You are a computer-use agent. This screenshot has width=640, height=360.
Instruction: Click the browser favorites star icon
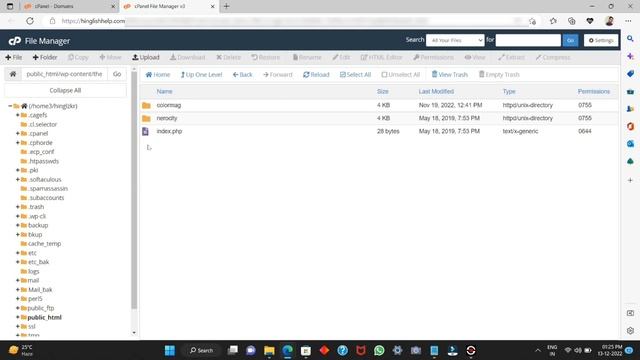pos(553,21)
